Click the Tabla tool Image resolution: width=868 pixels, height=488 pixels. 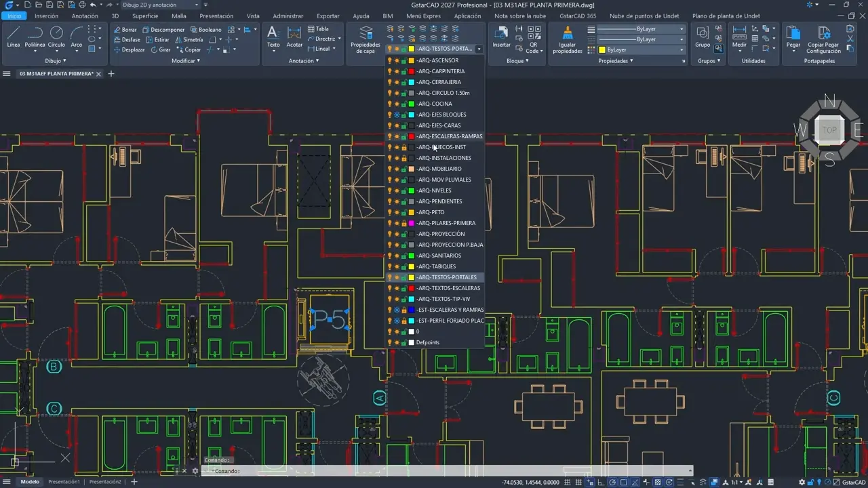[318, 29]
